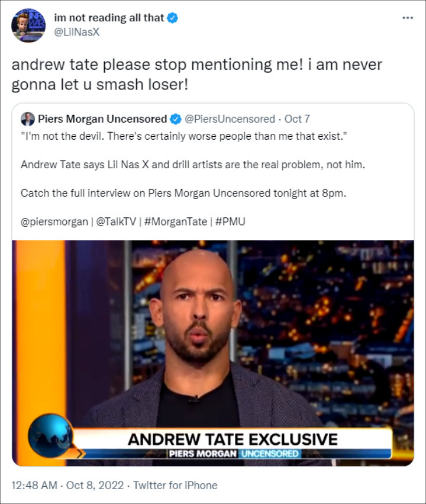Click the Piers Morgan Uncensored verified badge
Screen dimensions: 426x504
coord(175,119)
